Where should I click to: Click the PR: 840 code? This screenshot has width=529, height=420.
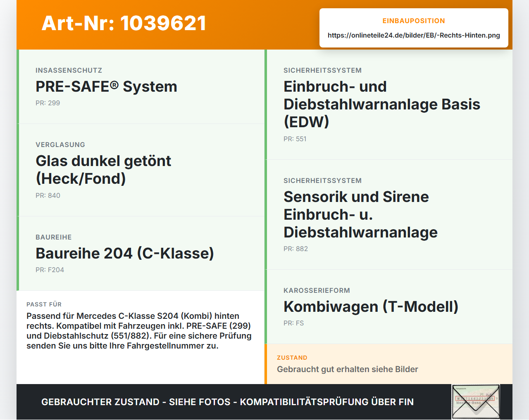(48, 196)
